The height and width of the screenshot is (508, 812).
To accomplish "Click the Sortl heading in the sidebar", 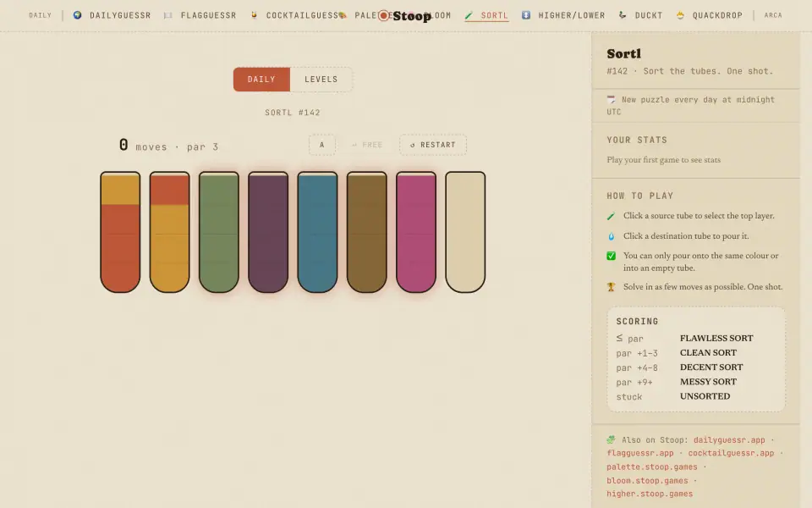I will click(x=624, y=53).
